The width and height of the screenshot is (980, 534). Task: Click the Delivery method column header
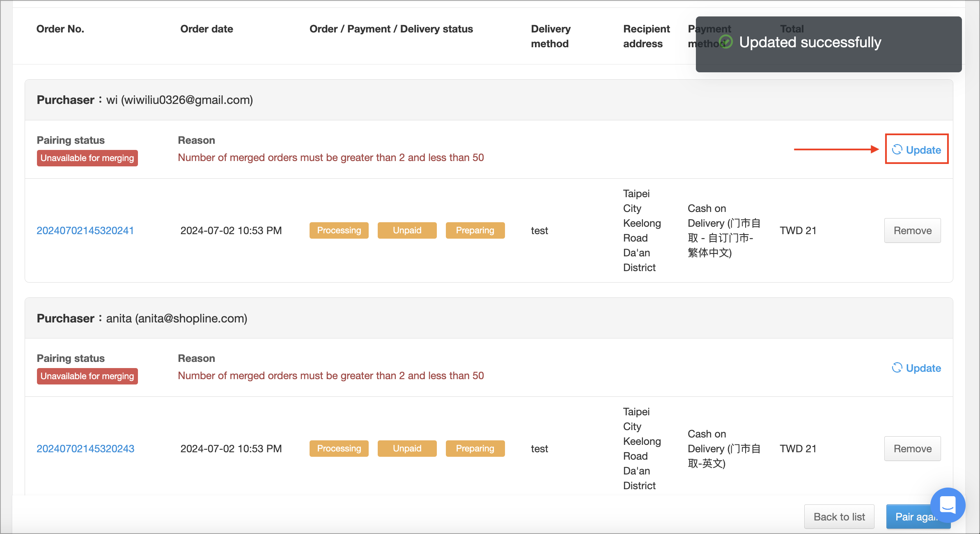[x=551, y=36]
